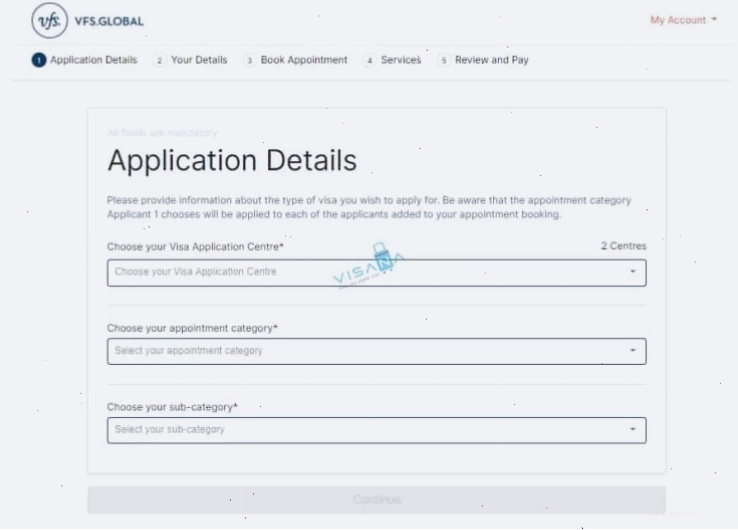Open the My Account menu
The width and height of the screenshot is (738, 530).
[x=683, y=20]
